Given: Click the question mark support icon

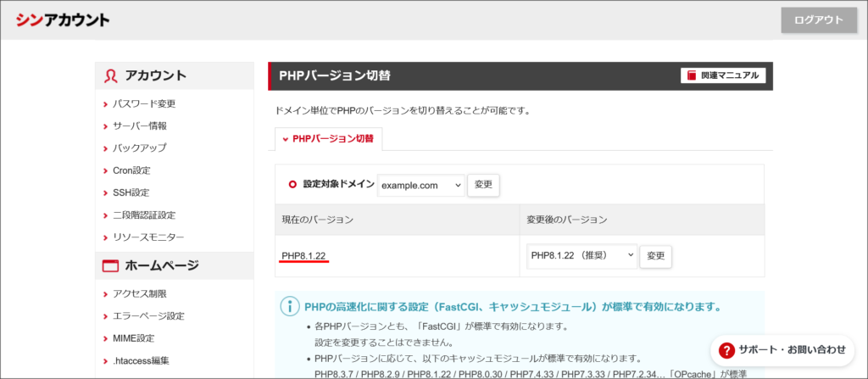Looking at the screenshot, I should [x=726, y=349].
